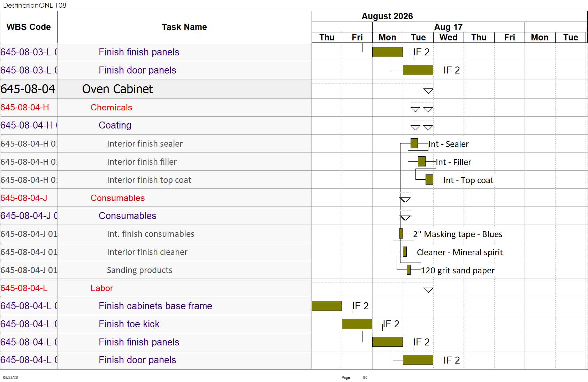Click the Finish cabinets base frame task

[155, 306]
